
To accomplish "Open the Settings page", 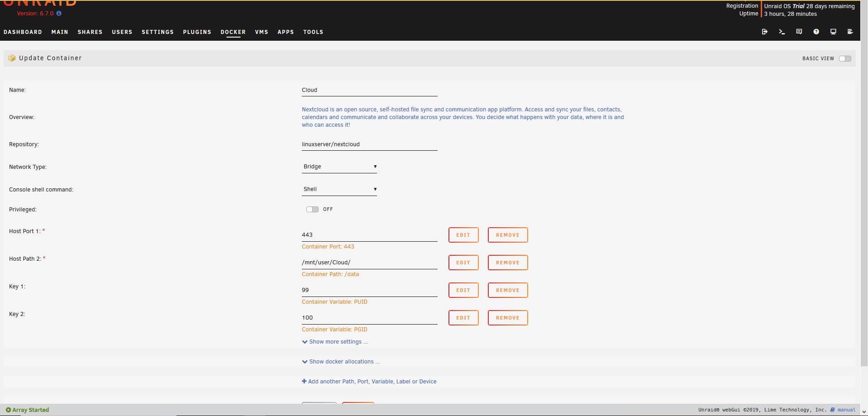I will (x=157, y=32).
